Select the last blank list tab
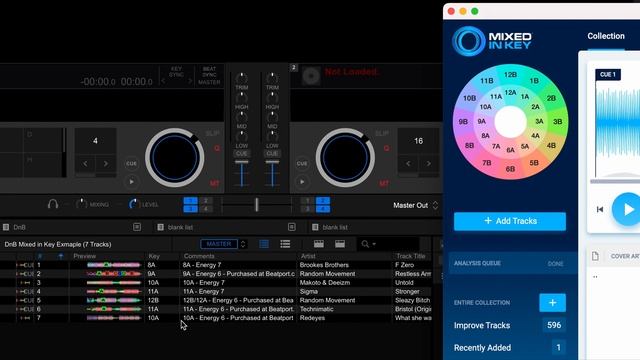 335,227
